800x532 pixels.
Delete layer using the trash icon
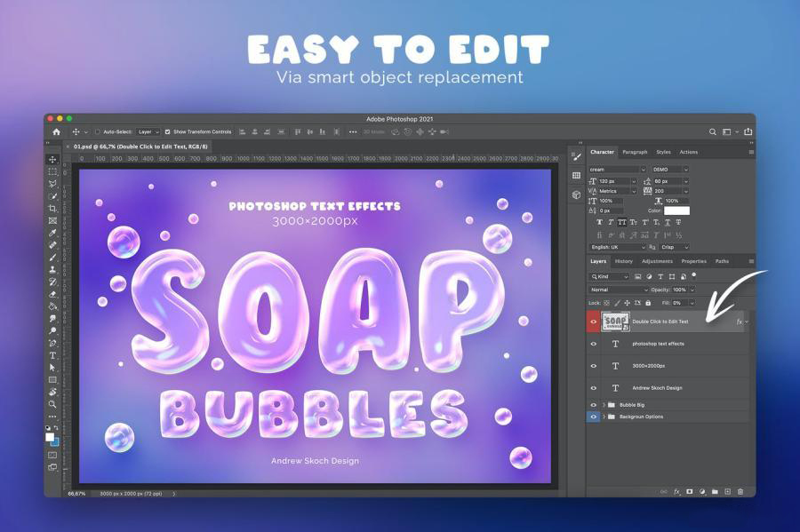click(740, 491)
